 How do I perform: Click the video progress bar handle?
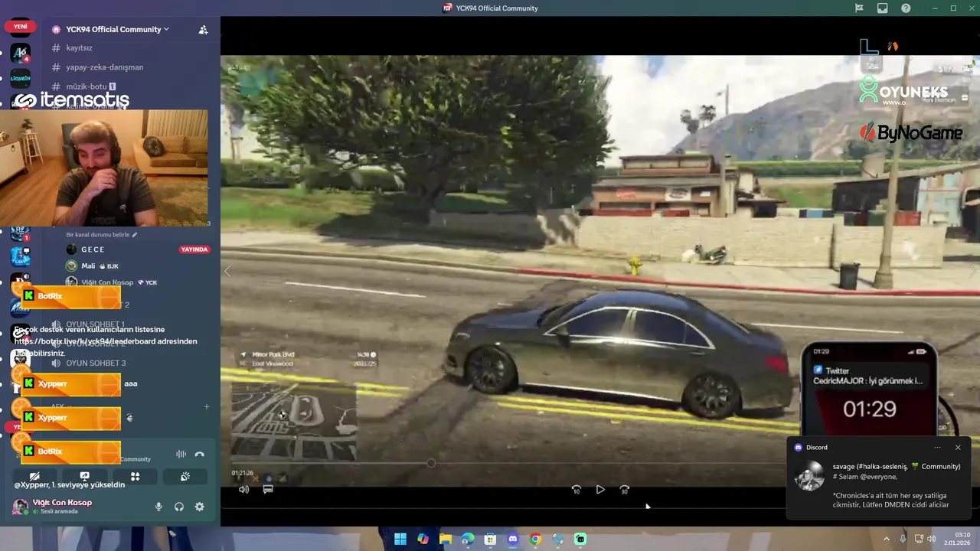[x=431, y=463]
